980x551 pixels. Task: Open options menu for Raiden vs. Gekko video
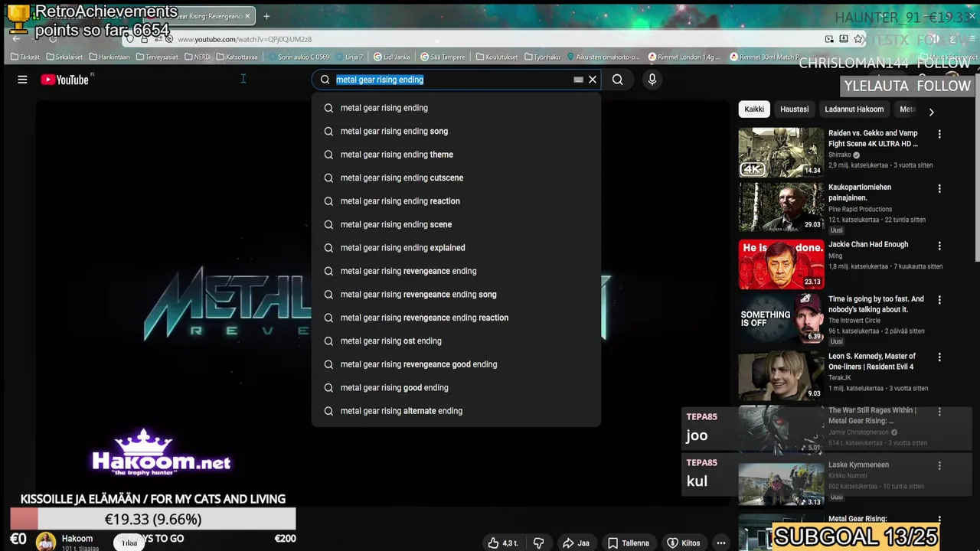tap(939, 134)
